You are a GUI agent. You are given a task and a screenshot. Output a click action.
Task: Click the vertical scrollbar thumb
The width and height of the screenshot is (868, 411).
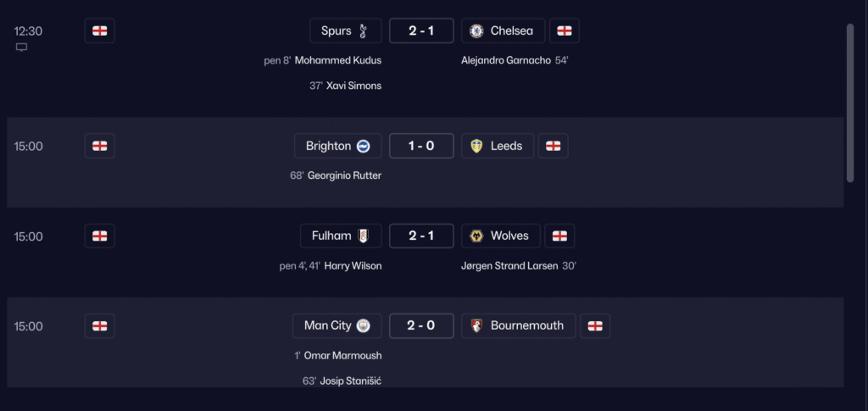click(x=850, y=102)
